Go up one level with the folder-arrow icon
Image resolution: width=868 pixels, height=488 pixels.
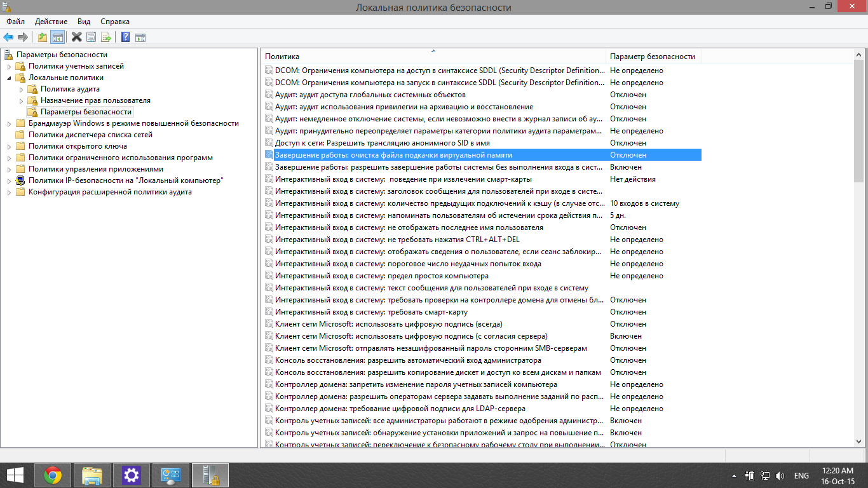[43, 37]
